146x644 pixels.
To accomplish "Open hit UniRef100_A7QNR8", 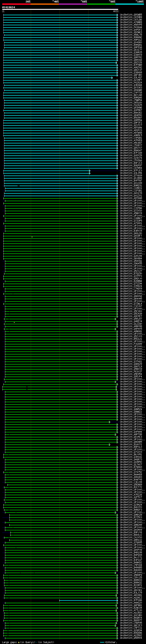I will pos(131,22).
